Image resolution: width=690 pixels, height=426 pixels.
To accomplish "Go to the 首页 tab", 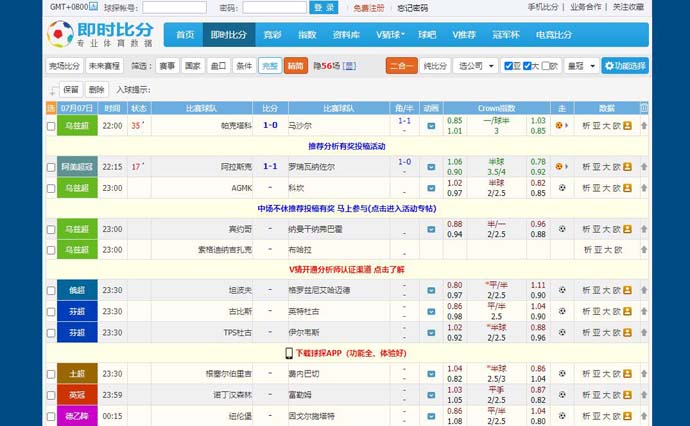I will [x=185, y=35].
